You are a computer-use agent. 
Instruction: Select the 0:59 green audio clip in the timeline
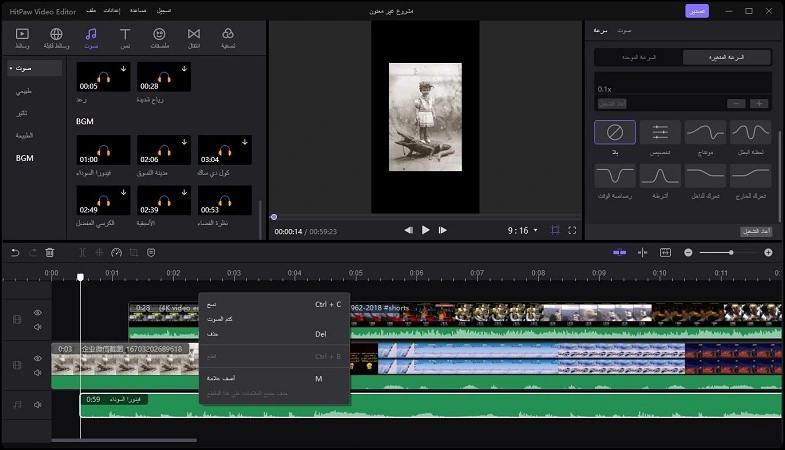tap(431, 405)
